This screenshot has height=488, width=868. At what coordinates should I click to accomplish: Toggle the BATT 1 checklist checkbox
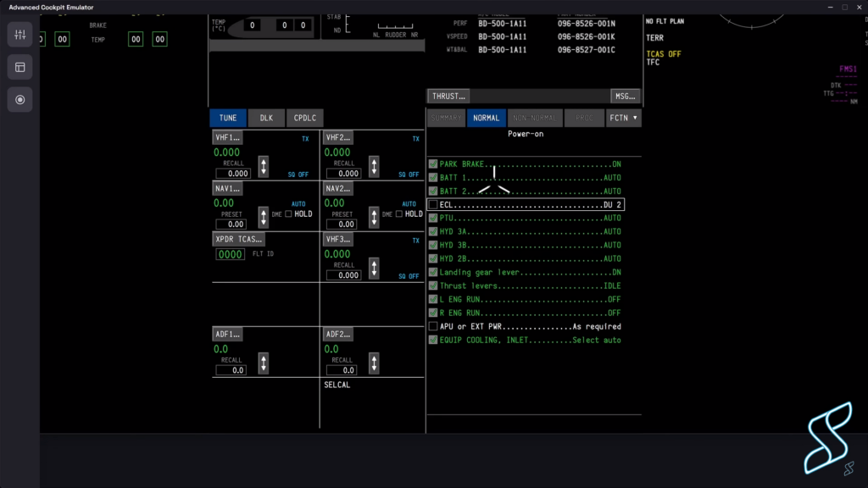coord(433,178)
